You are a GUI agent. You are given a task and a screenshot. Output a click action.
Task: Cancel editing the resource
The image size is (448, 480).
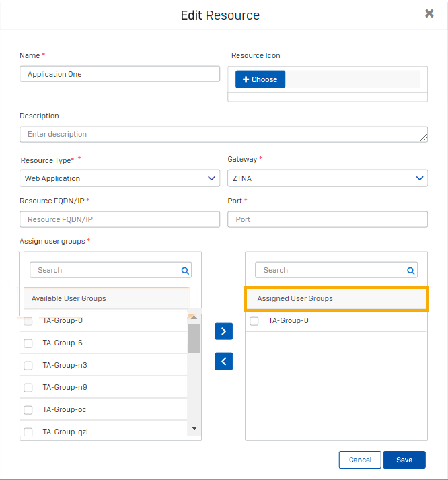(360, 460)
